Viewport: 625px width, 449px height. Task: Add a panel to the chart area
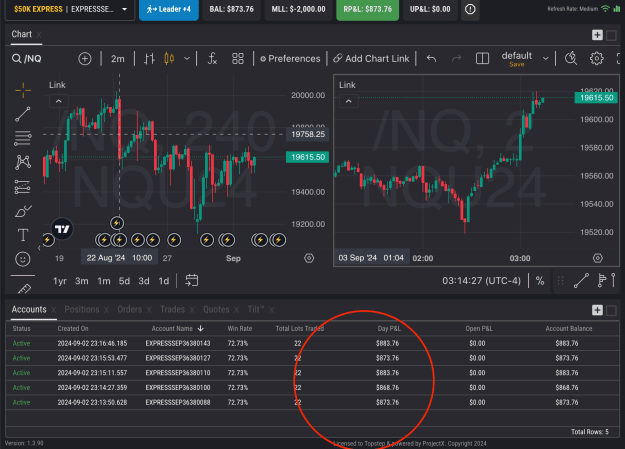597,35
